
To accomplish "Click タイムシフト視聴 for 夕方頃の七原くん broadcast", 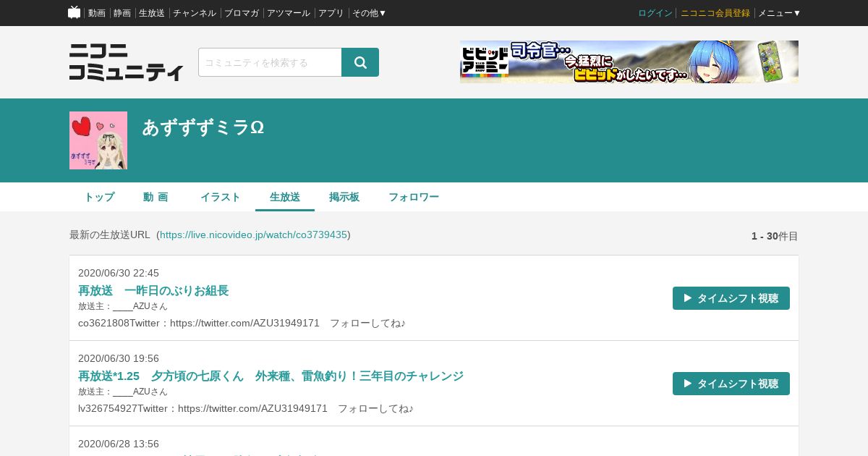I will [x=731, y=384].
